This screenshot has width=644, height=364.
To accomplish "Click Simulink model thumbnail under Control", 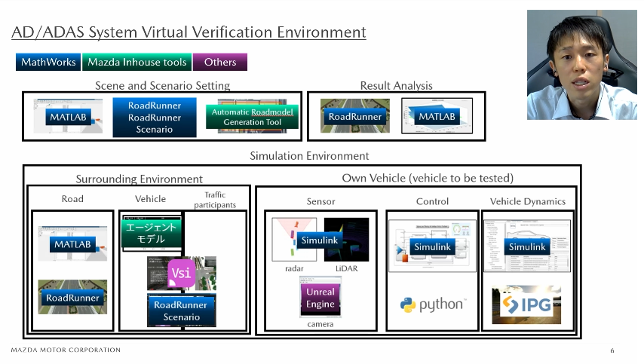I will 433,246.
